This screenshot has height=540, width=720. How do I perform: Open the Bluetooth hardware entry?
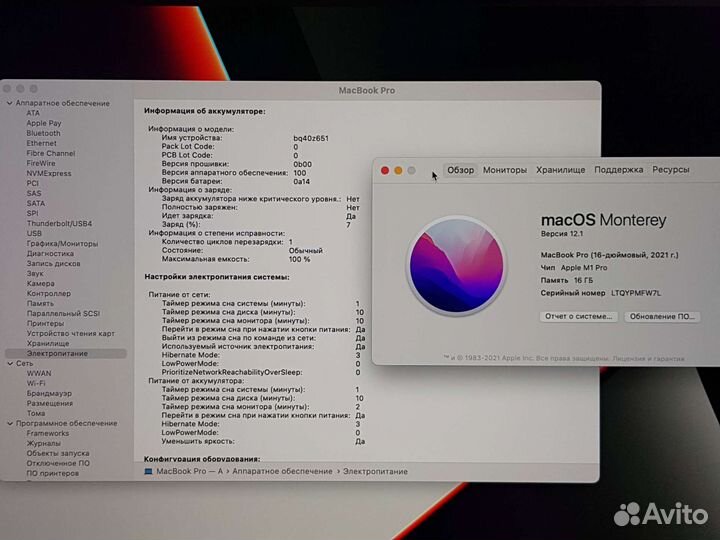[43, 133]
